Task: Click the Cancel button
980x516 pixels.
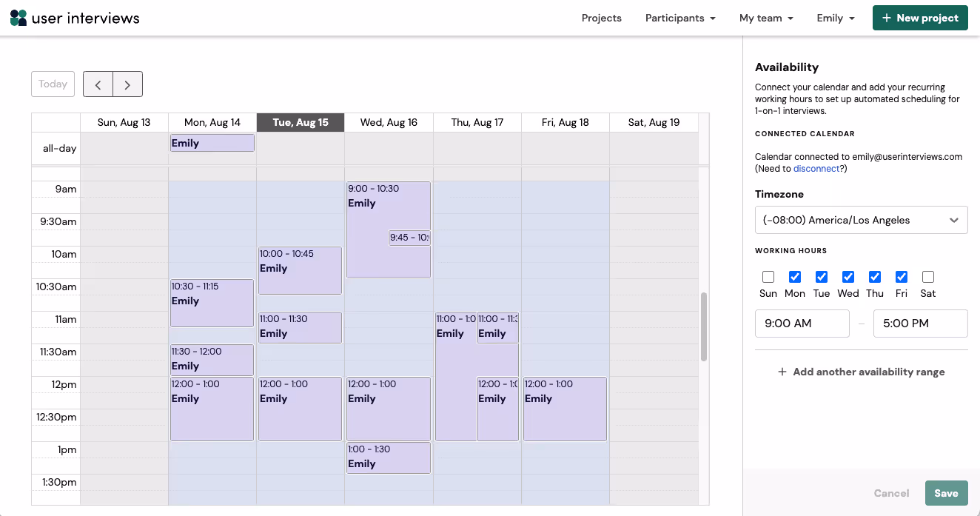Action: tap(891, 493)
